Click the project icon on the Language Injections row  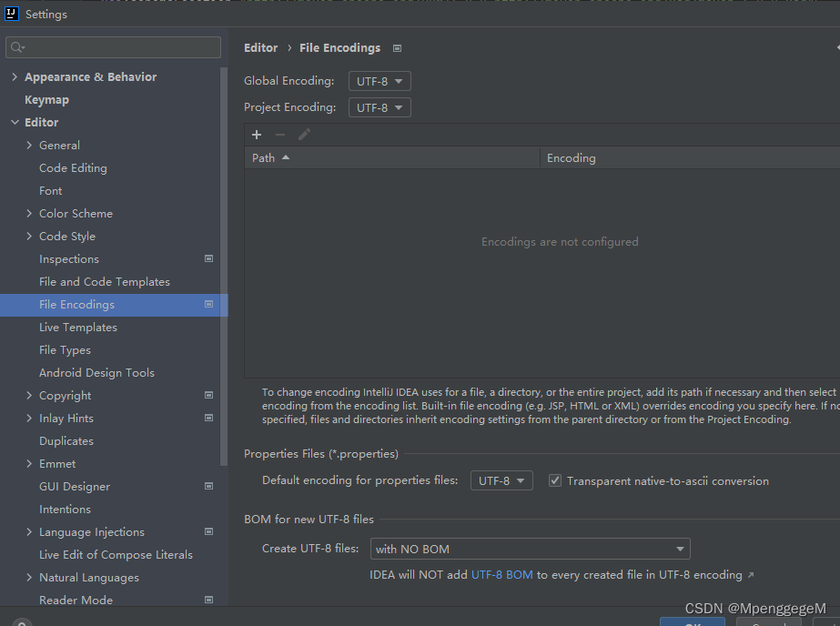pyautogui.click(x=209, y=531)
